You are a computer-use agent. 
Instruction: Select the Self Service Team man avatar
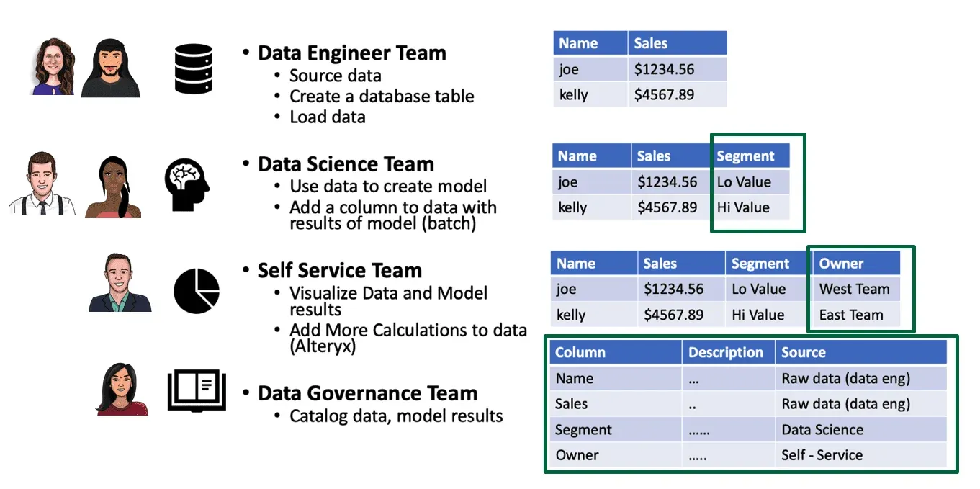pyautogui.click(x=119, y=282)
